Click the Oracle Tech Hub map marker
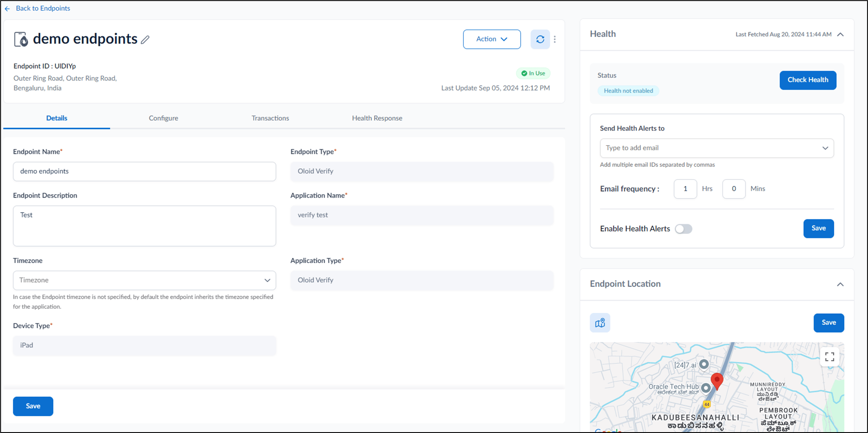 coord(706,387)
